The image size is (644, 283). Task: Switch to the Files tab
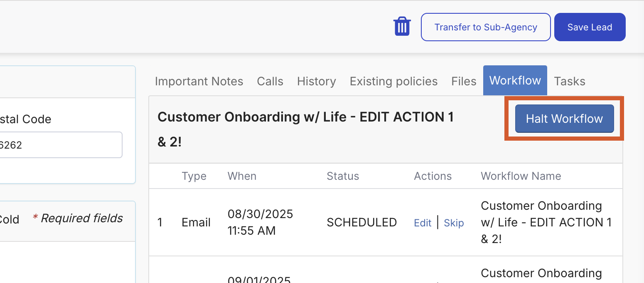[463, 81]
